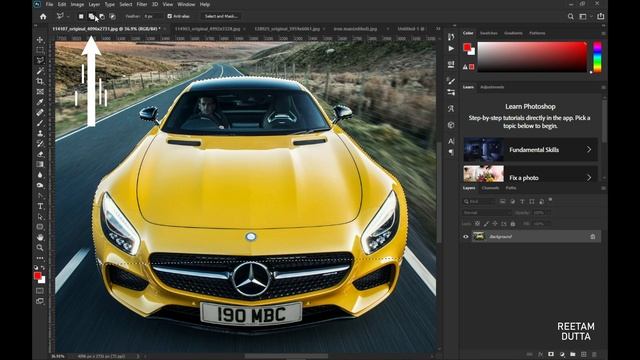Expand the Fix a photo tutorials chevron
The width and height of the screenshot is (640, 360).
(x=589, y=178)
